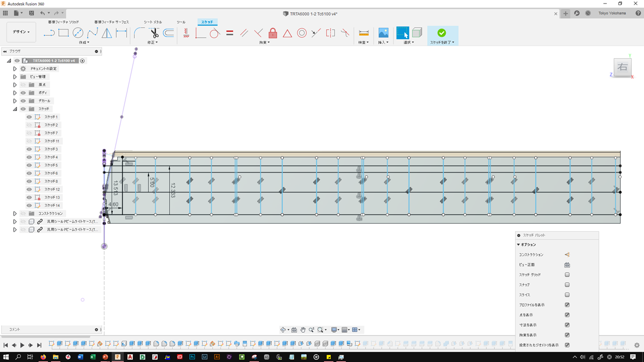Choose the Fillet modify tool

coord(139,33)
